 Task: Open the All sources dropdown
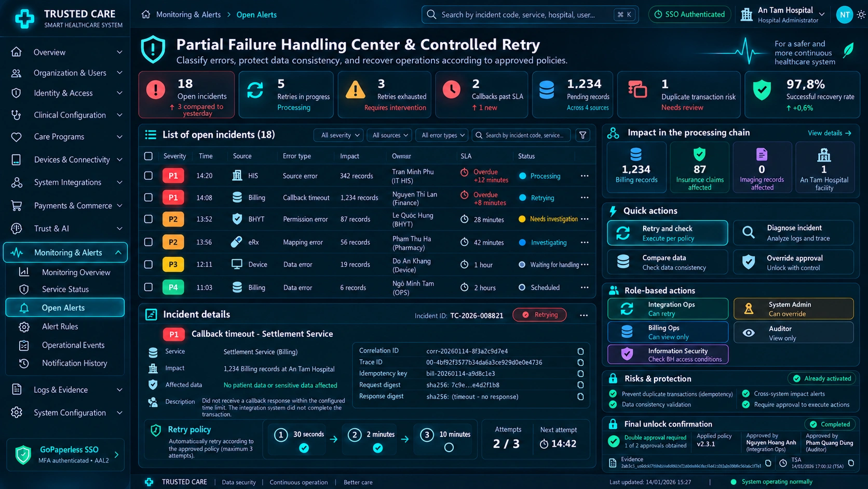(x=389, y=135)
